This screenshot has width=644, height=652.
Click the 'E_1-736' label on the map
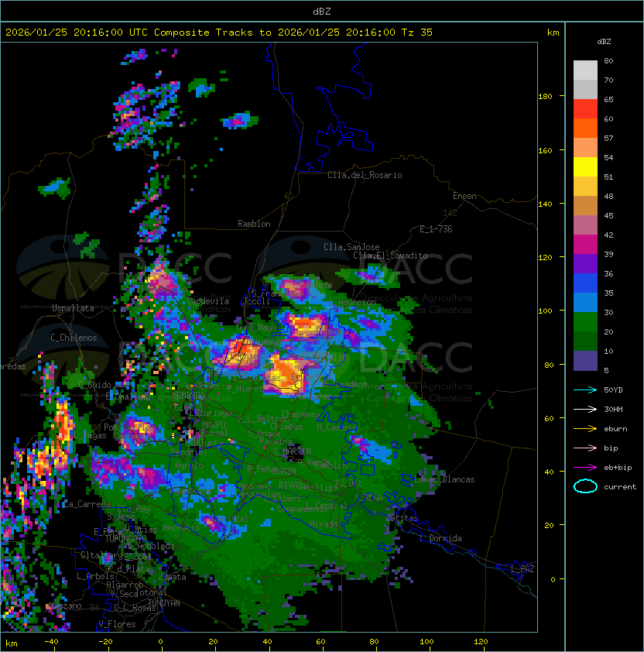436,229
